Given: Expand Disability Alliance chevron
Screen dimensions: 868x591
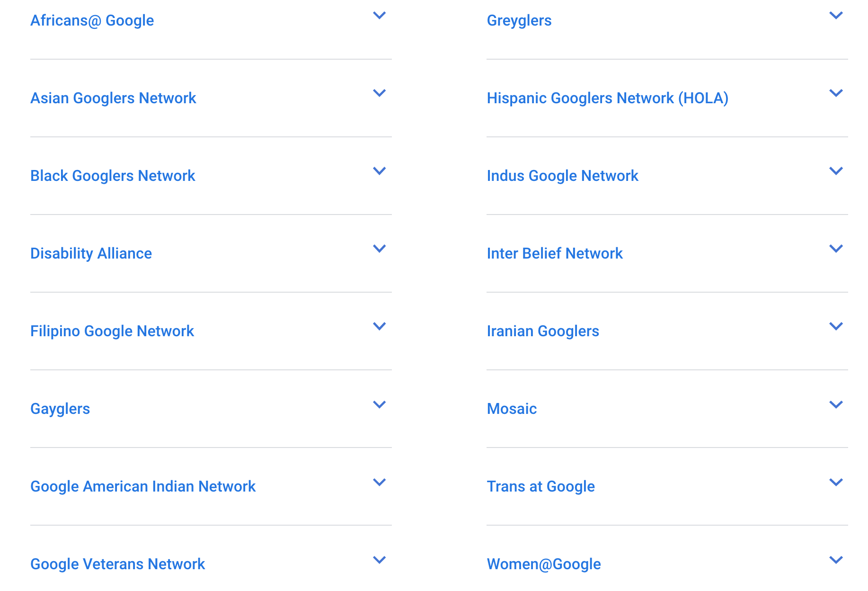Looking at the screenshot, I should (379, 249).
